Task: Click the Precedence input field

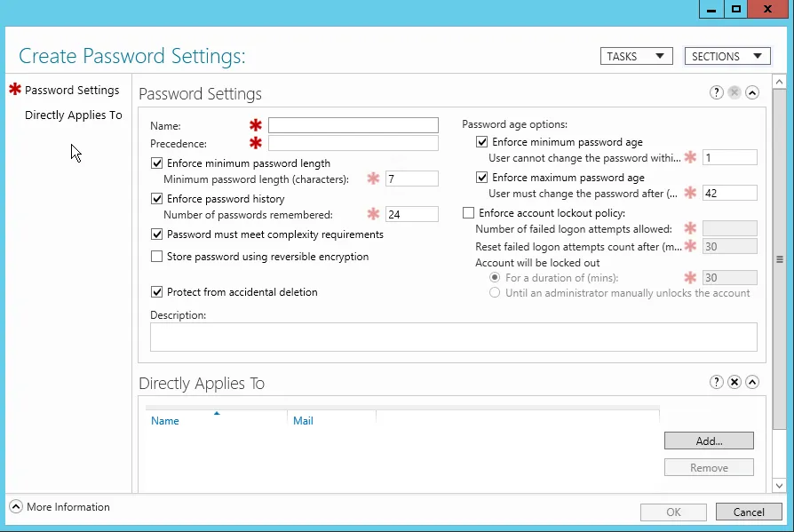Action: click(x=353, y=143)
